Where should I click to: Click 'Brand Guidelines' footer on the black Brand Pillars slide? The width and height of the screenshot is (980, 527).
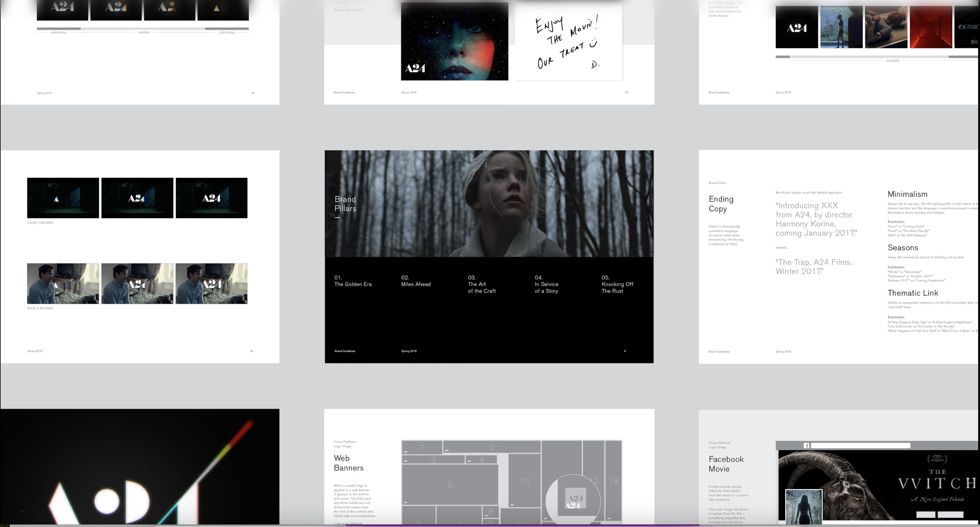click(x=345, y=351)
